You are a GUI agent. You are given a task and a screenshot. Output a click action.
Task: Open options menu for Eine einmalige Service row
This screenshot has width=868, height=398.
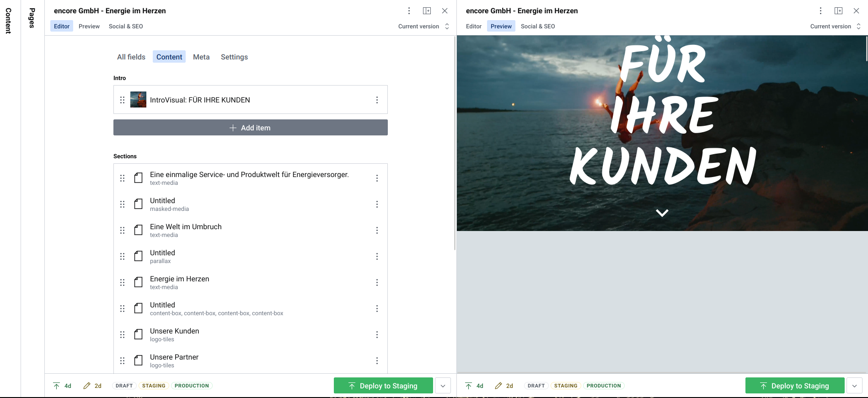click(x=377, y=178)
